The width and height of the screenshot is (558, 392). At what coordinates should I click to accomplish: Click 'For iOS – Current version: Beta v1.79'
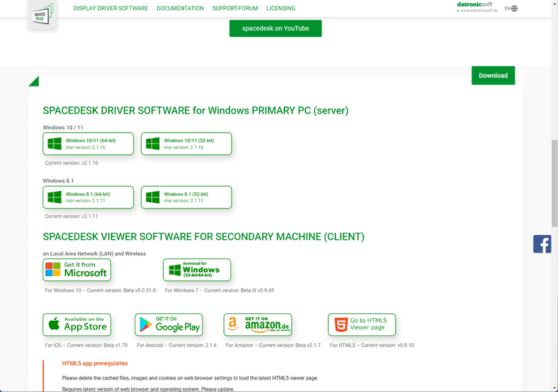coord(86,345)
